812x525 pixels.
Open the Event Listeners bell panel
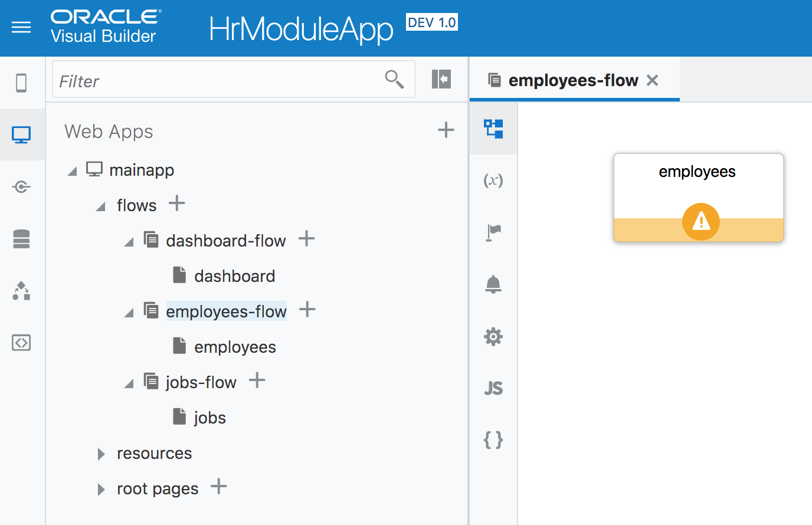[493, 284]
